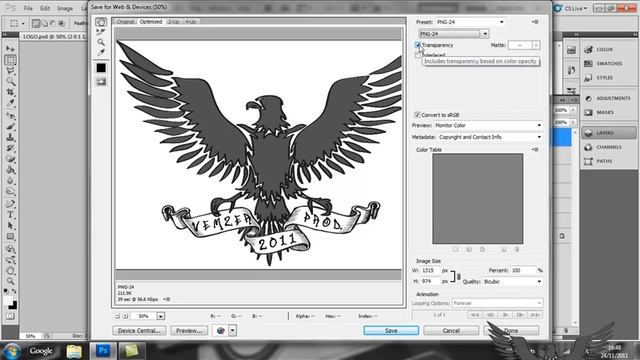The image size is (640, 360).
Task: Select the Rectangular Marquee tool in Photoshop toolbar
Action: 10,60
